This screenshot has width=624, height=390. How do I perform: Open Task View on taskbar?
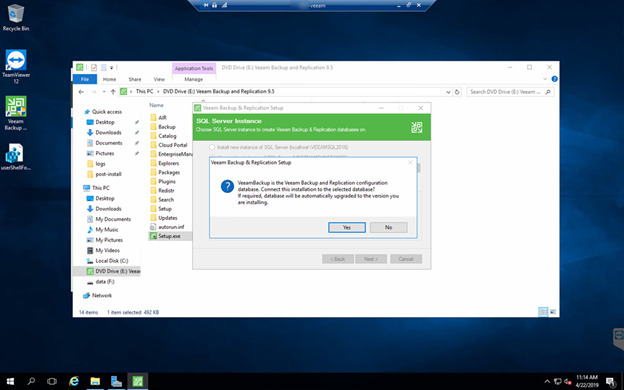52,381
